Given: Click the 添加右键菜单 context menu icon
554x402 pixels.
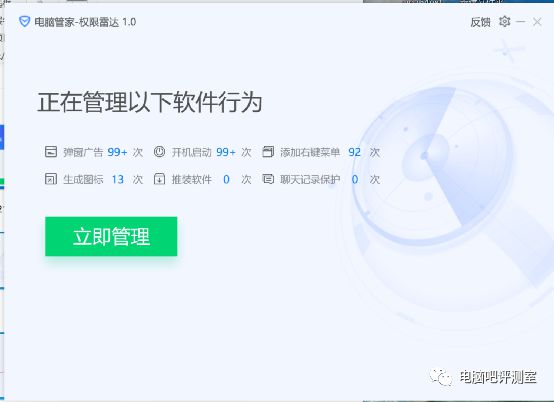Looking at the screenshot, I should [268, 152].
